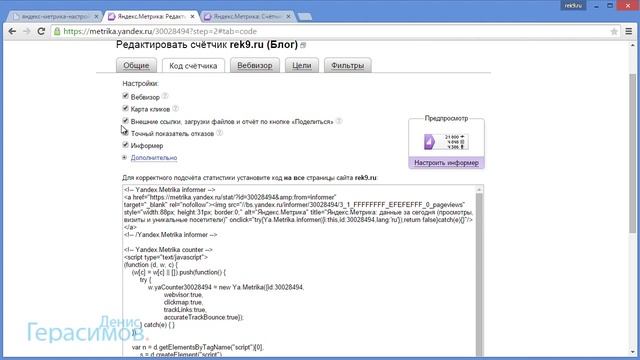The height and width of the screenshot is (360, 640).
Task: Select the Код счётчика tab
Action: [193, 66]
